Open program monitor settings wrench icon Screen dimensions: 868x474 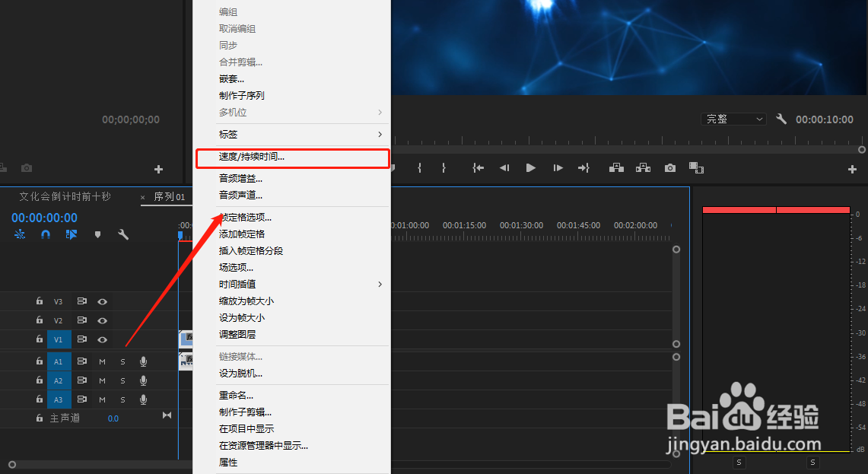781,119
